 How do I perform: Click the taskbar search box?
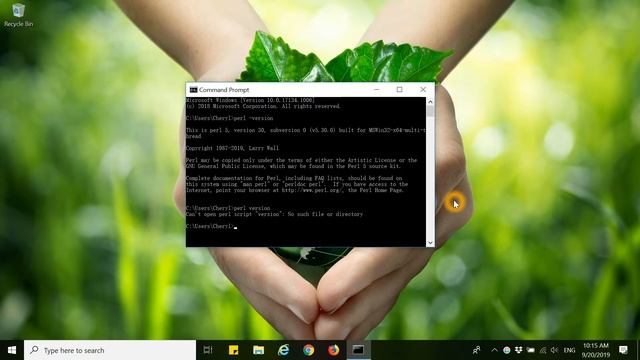(110, 350)
